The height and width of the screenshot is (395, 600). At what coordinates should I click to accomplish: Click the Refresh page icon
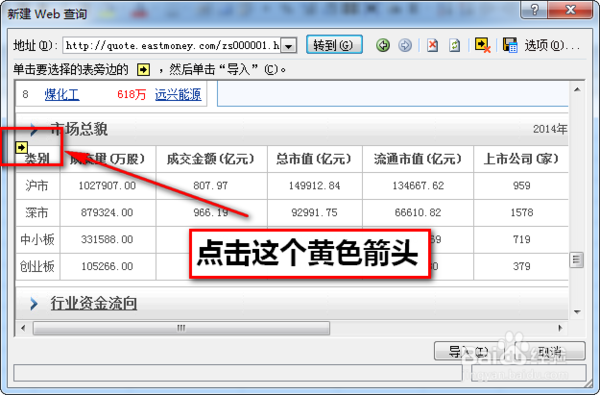coord(454,45)
